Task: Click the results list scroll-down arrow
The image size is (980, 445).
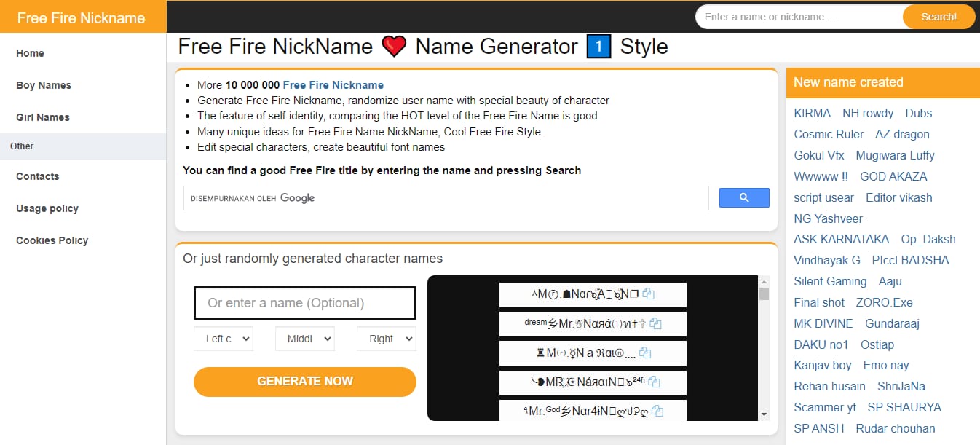Action: (764, 415)
